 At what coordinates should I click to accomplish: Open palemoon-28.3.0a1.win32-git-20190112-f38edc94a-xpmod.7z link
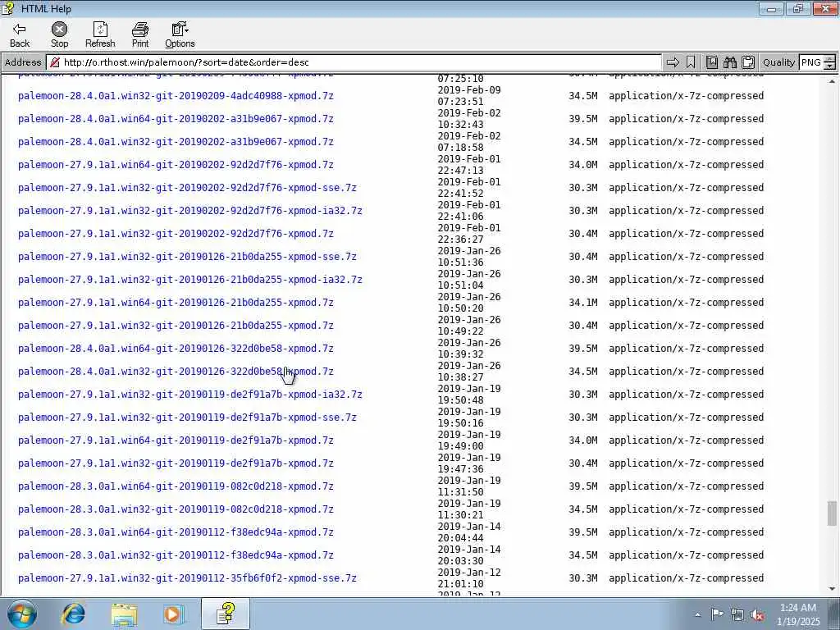176,555
